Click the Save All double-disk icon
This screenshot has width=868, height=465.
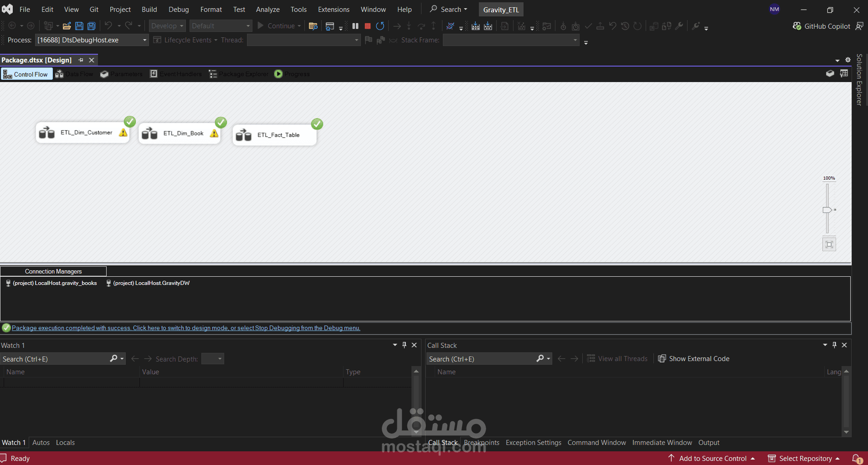click(x=92, y=26)
